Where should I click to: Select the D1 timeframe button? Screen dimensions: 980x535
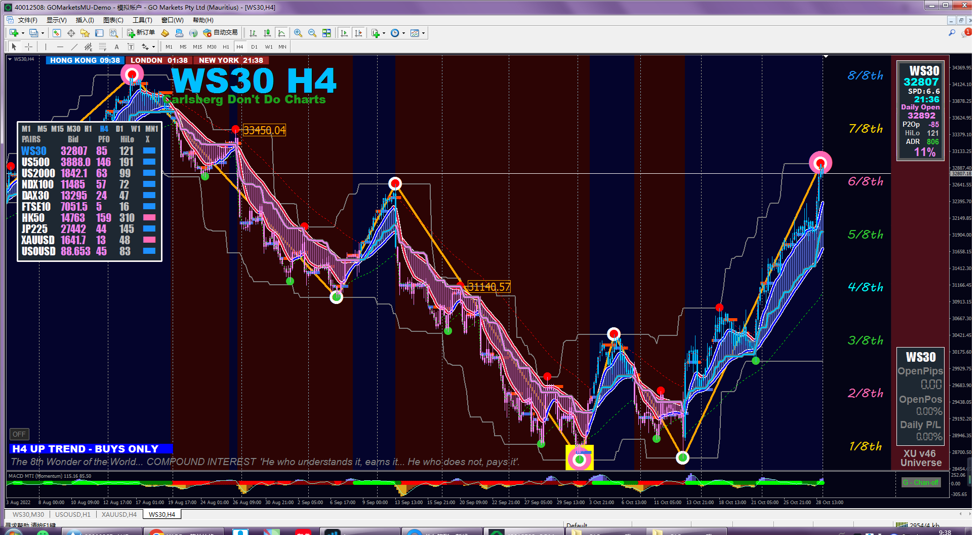tap(254, 47)
